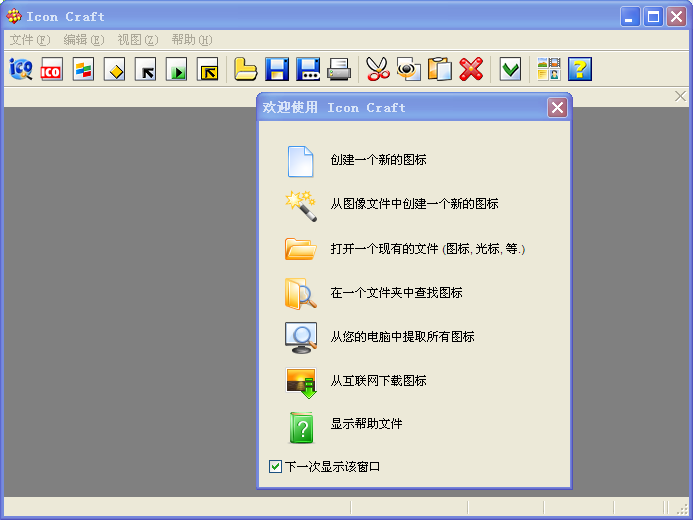693x520 pixels.
Task: Click the Windows flag icon toolbar button
Action: 83,69
